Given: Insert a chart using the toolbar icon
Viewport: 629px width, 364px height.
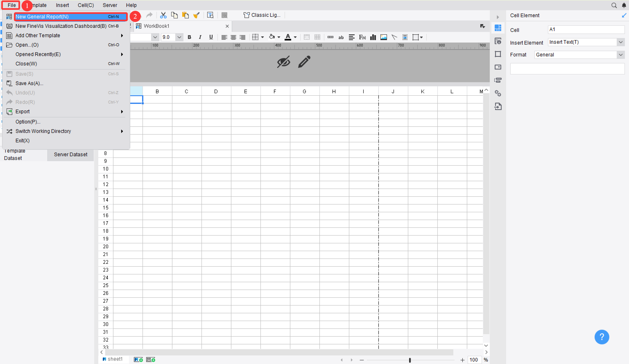Looking at the screenshot, I should 373,37.
